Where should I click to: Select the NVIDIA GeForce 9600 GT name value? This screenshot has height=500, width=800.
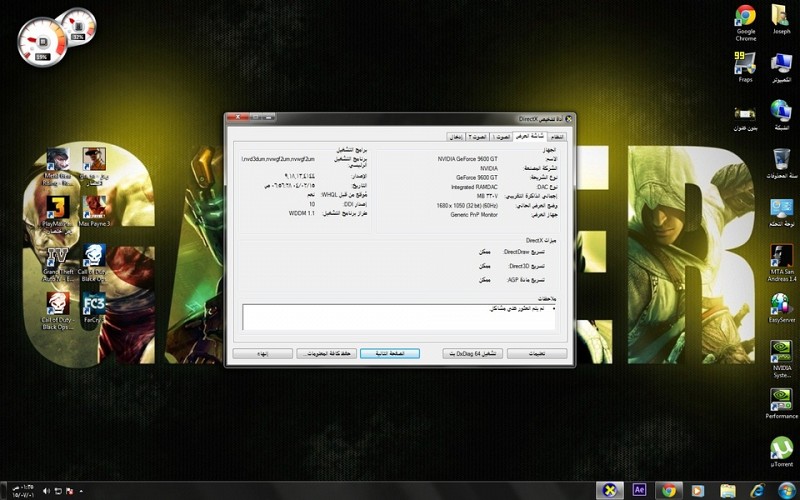click(467, 159)
